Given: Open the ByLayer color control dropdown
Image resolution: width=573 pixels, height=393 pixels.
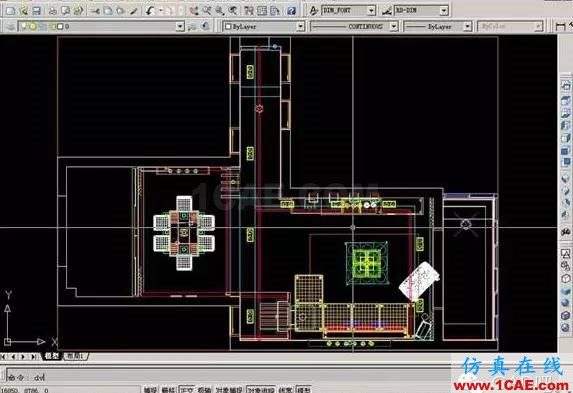Looking at the screenshot, I should pos(300,26).
